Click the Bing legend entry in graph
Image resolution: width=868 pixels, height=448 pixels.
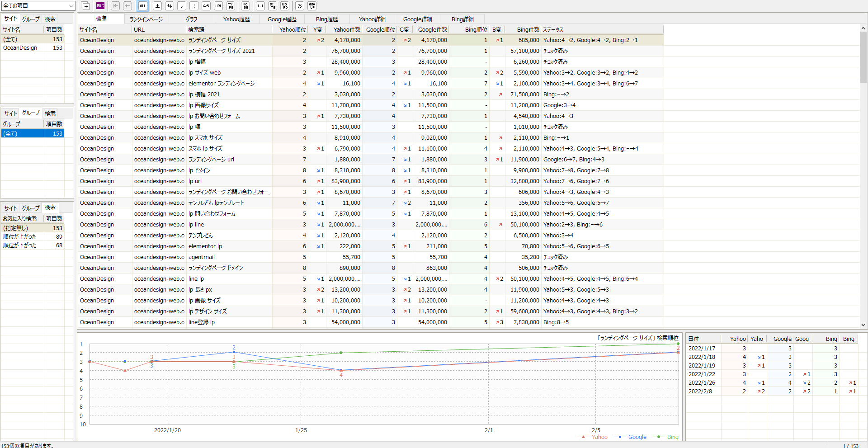tap(666, 437)
